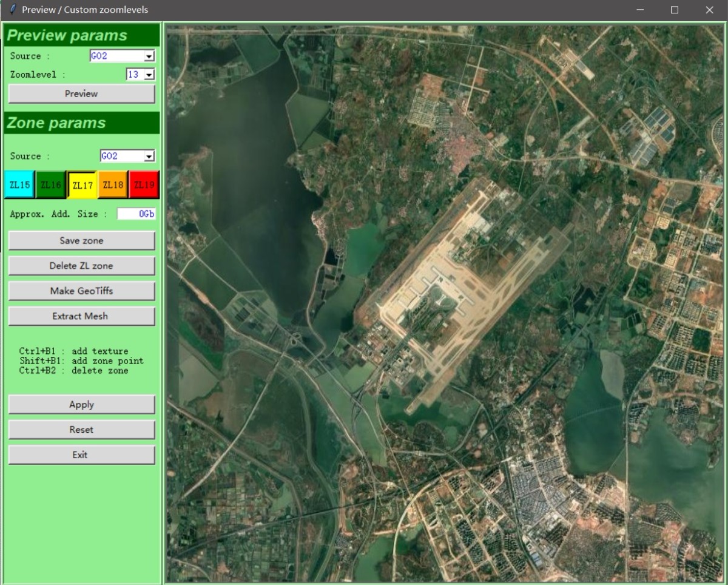Open the Zoomlevel dropdown showing 13
This screenshot has height=585, width=728.
pyautogui.click(x=149, y=75)
